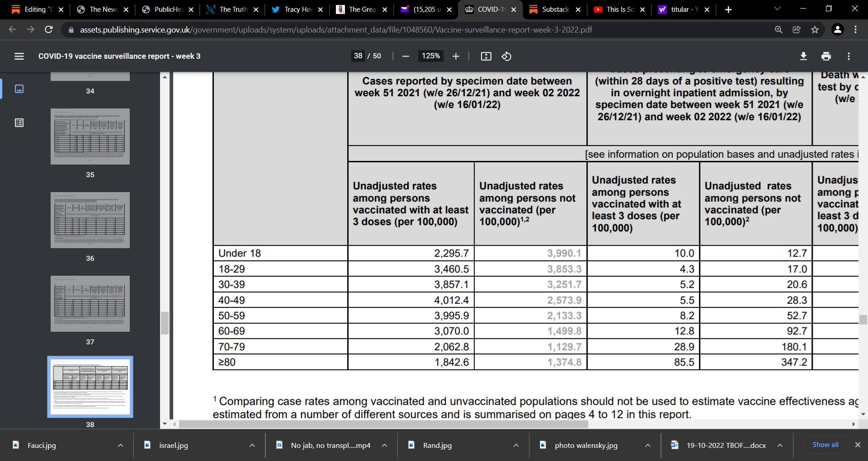The image size is (868, 461).
Task: Share this page from address bar
Action: [797, 29]
